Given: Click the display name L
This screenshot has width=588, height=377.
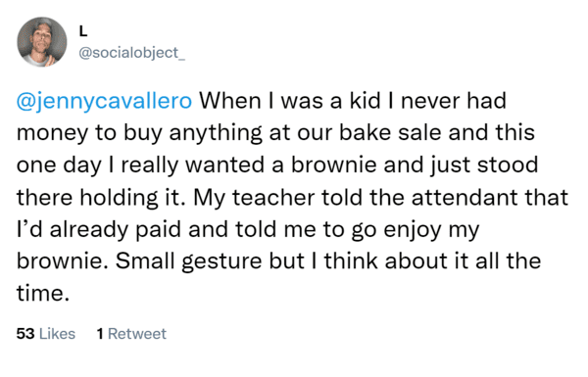Looking at the screenshot, I should (83, 31).
